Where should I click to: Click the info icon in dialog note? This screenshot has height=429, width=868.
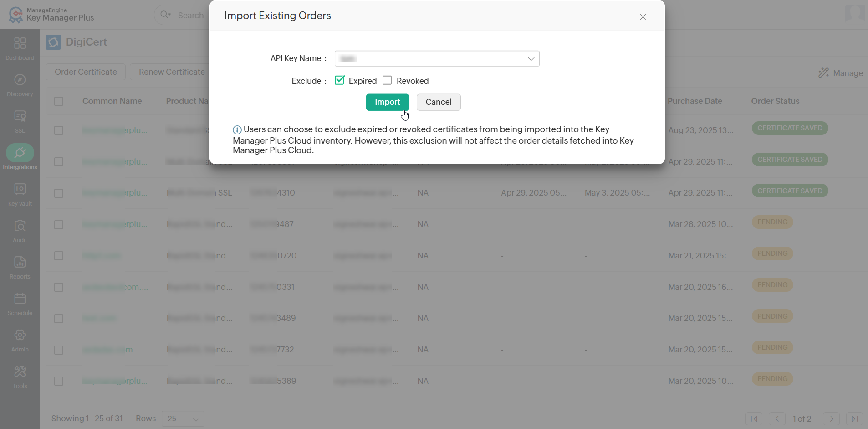point(237,130)
